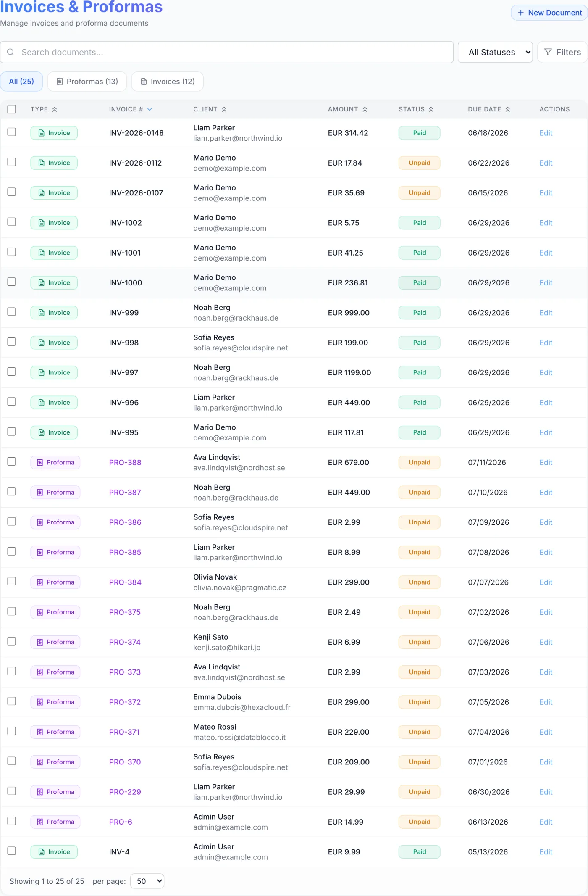Sort by the DUE DATE column
This screenshot has width=588, height=896.
489,109
